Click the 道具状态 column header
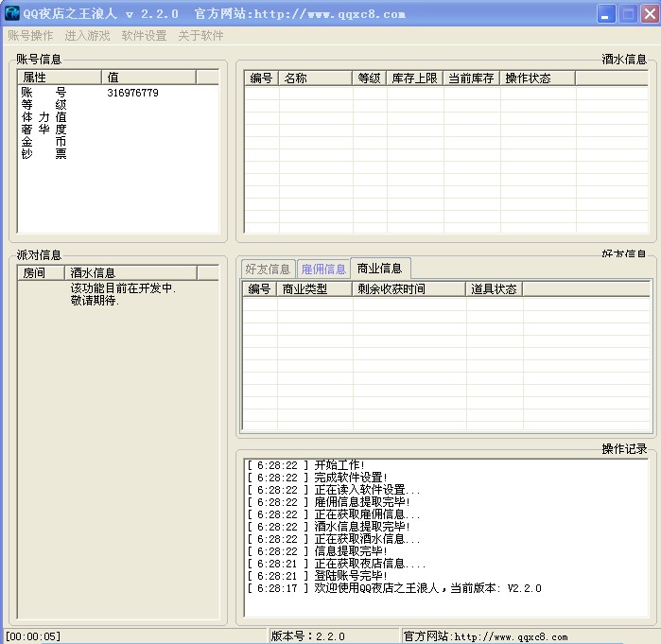 [494, 289]
